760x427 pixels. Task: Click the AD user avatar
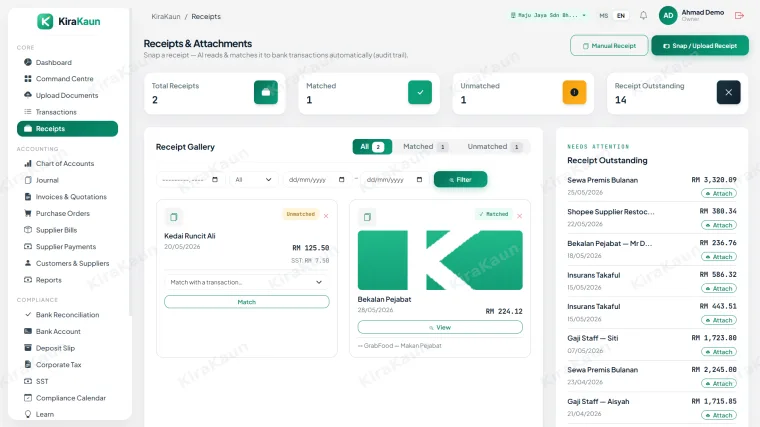point(668,16)
